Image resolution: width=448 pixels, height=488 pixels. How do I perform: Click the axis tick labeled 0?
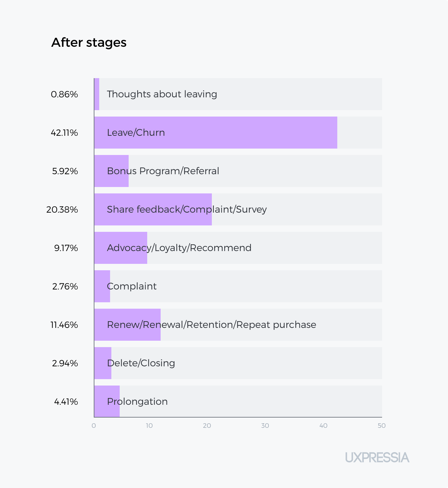tap(94, 426)
